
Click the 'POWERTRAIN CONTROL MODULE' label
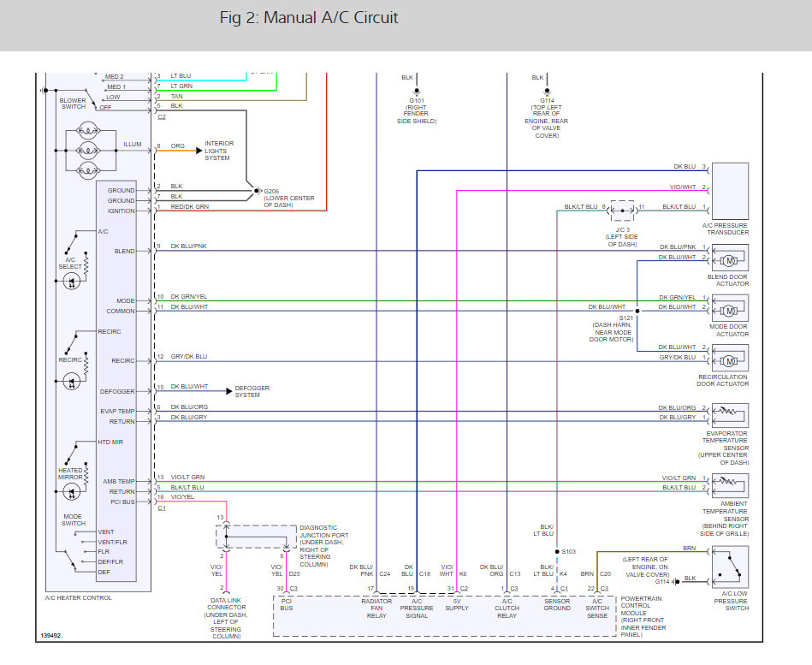coord(639,605)
